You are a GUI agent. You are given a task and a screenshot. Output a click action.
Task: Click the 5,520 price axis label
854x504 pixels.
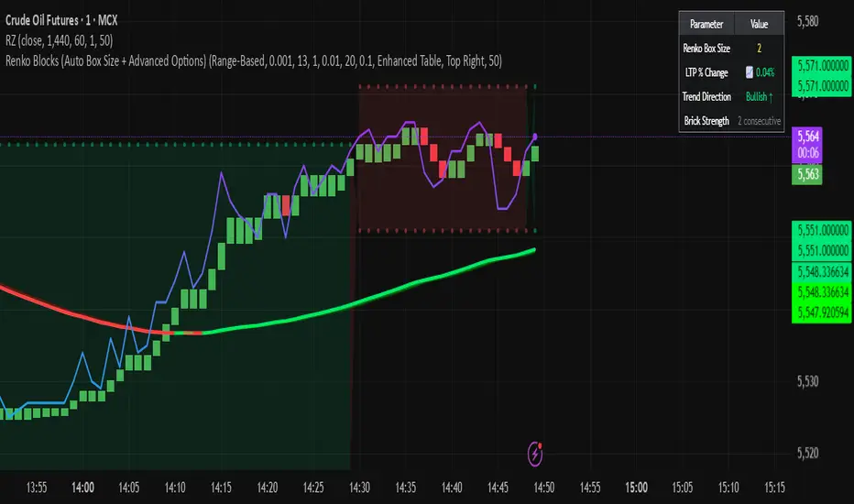coord(807,453)
